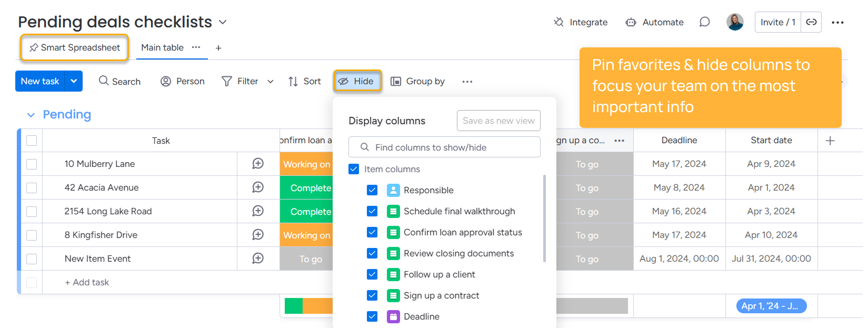Add a new column with plus icon
Viewport: 868px width, 328px height.
pos(830,141)
